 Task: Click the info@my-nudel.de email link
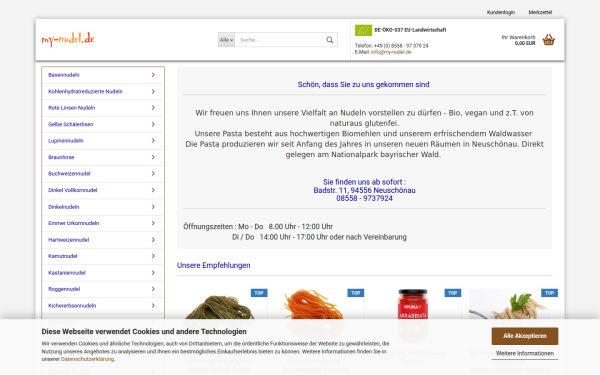(391, 52)
